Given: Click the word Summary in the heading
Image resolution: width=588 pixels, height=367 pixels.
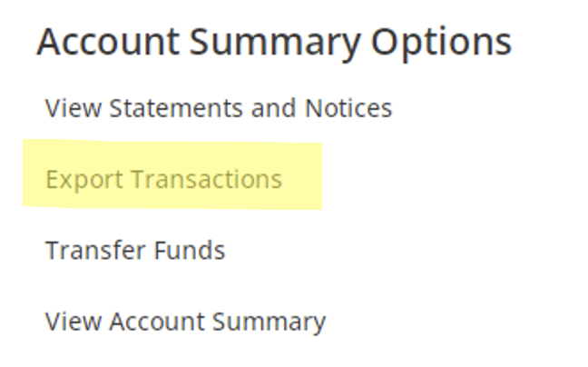Looking at the screenshot, I should click(x=278, y=43).
